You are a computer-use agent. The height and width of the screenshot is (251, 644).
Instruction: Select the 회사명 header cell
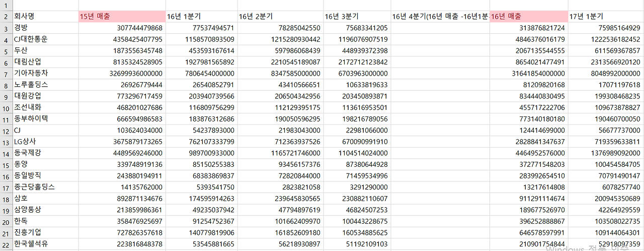point(45,17)
